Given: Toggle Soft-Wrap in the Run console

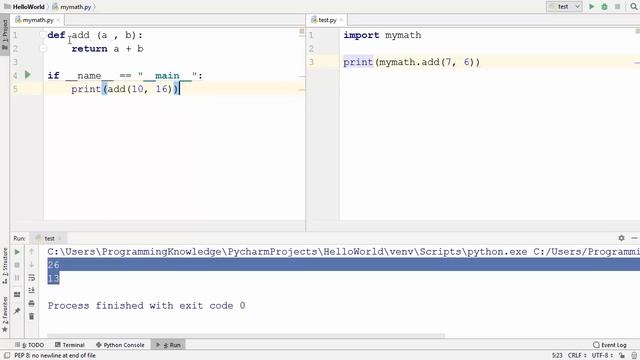Looking at the screenshot, I should click(x=31, y=278).
